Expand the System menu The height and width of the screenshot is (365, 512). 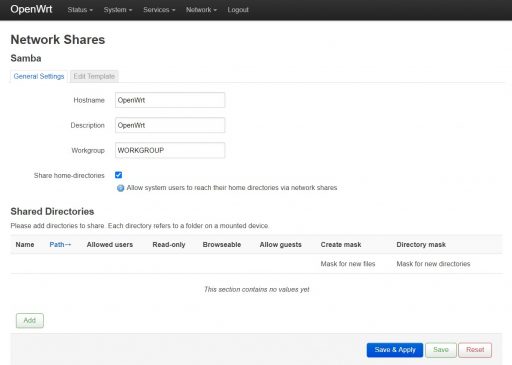pyautogui.click(x=118, y=10)
